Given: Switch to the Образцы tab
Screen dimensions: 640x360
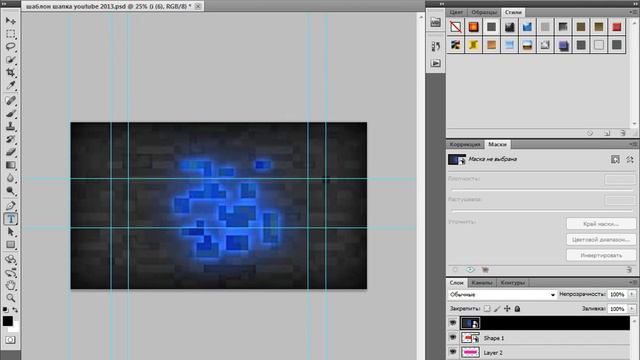Looking at the screenshot, I should [484, 12].
